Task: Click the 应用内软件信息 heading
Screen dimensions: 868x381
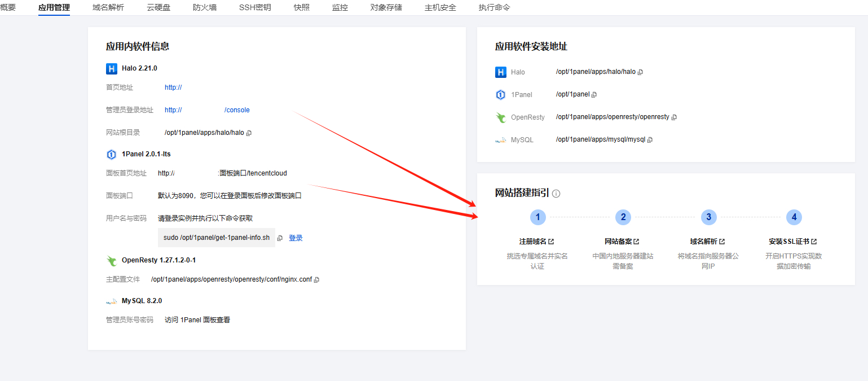Action: pyautogui.click(x=138, y=46)
